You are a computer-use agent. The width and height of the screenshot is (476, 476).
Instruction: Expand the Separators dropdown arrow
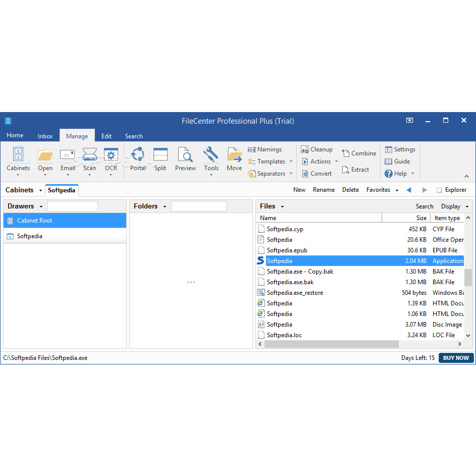[291, 174]
